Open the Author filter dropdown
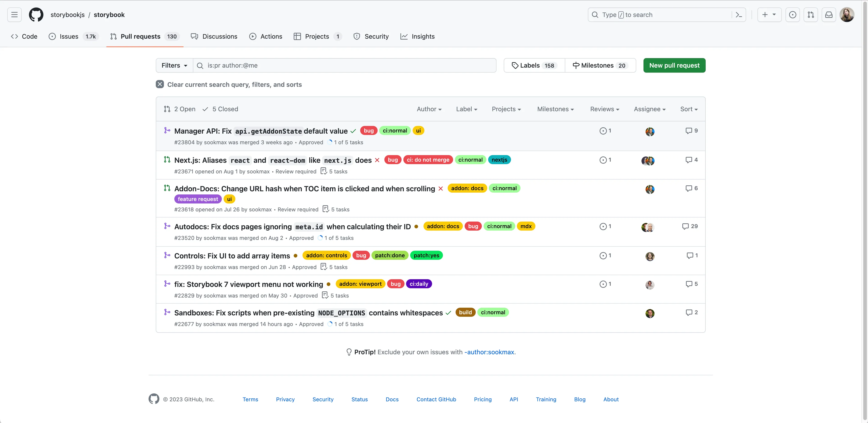The image size is (868, 423). (x=429, y=109)
